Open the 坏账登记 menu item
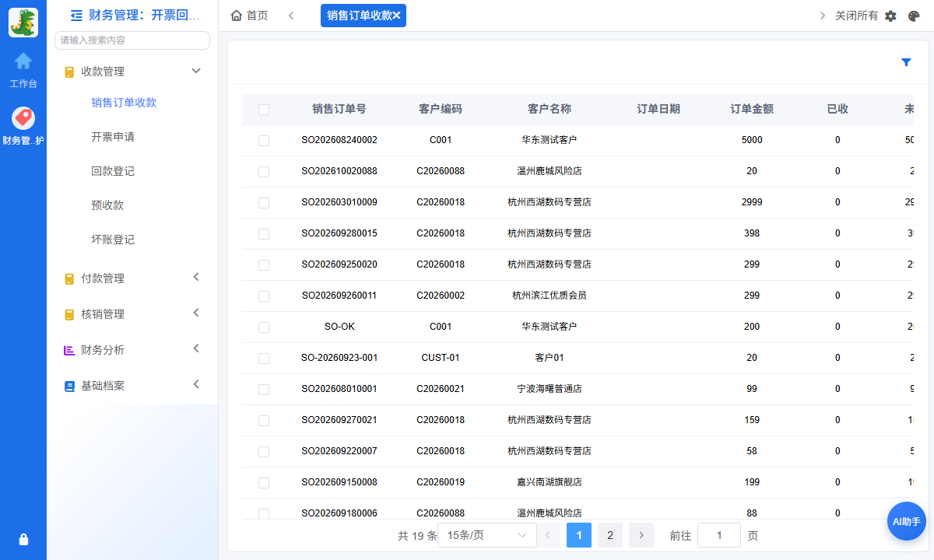Viewport: 934px width, 560px height. (113, 240)
